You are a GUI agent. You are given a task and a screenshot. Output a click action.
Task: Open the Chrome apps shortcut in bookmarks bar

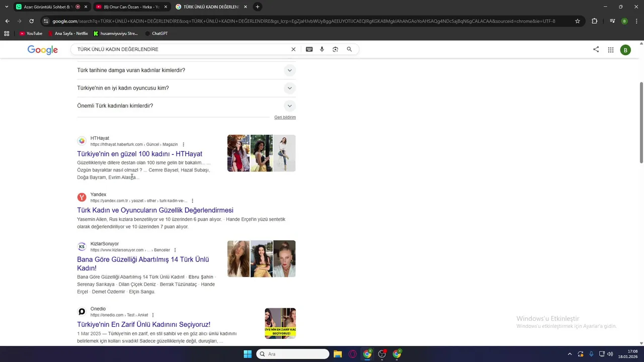(7, 34)
